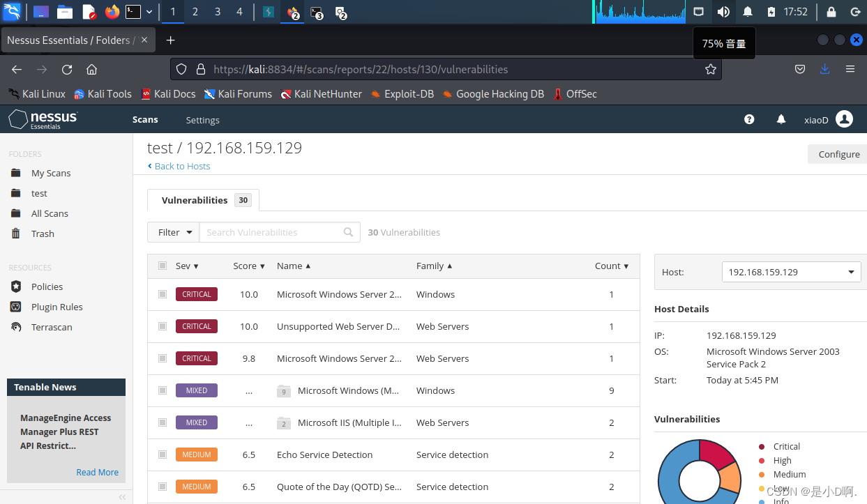Open the Settings menu in Nessus
867x504 pixels.
pyautogui.click(x=202, y=120)
